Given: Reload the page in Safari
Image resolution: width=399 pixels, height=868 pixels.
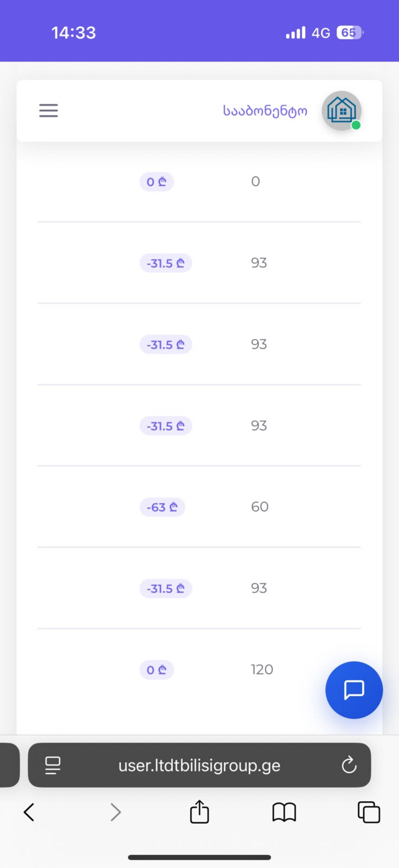Looking at the screenshot, I should 349,765.
